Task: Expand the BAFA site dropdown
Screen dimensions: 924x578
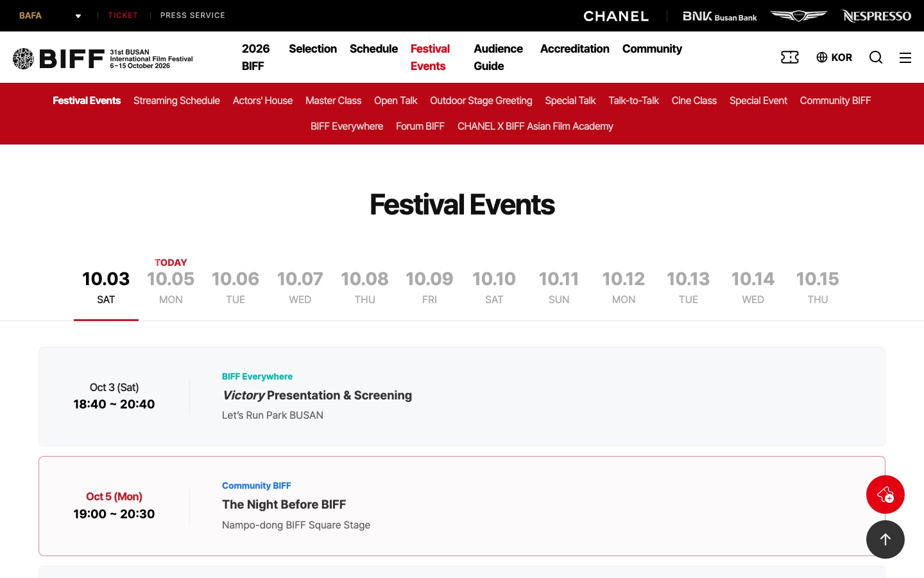Action: click(x=50, y=15)
